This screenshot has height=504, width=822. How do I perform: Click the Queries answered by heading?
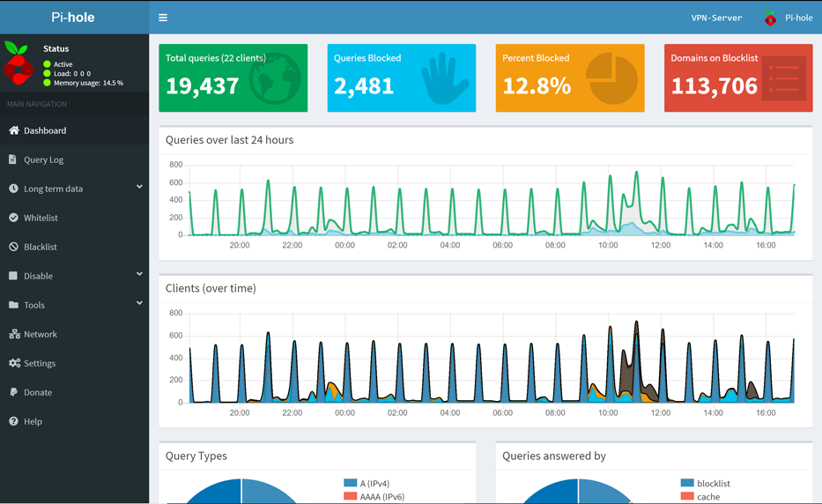click(554, 456)
